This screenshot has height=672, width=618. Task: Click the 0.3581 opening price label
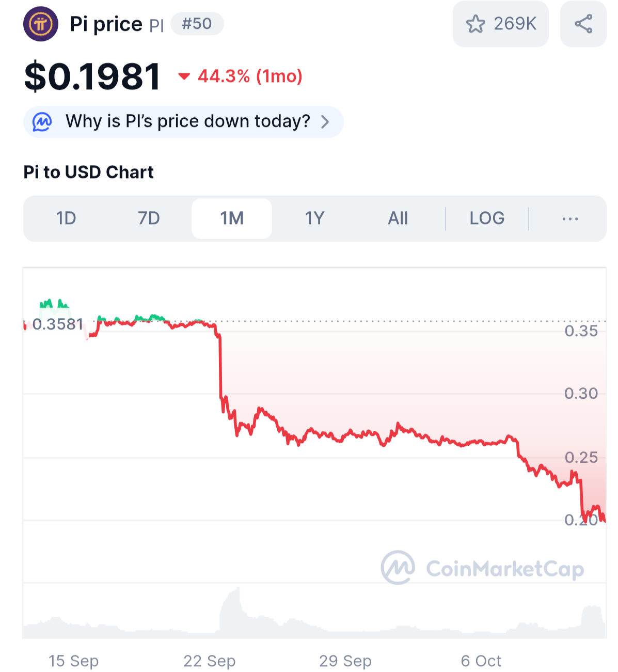[x=57, y=324]
